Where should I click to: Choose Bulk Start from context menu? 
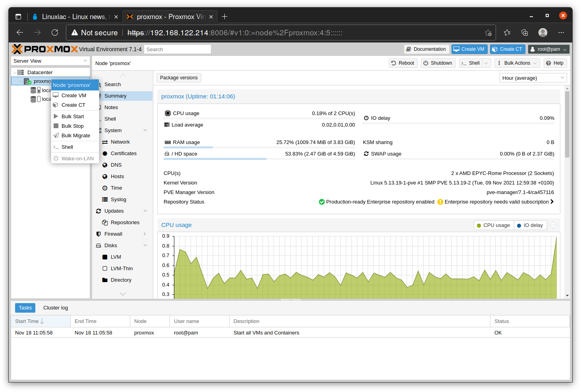point(73,117)
